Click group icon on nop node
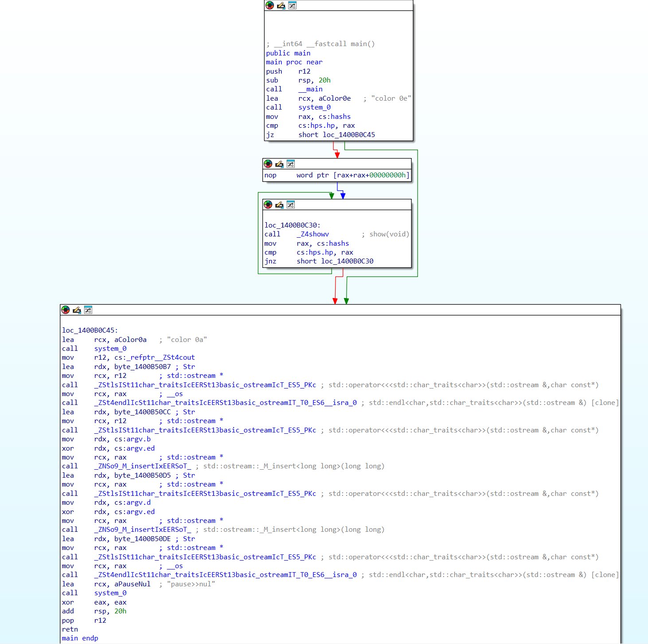The width and height of the screenshot is (648, 644). coord(290,164)
